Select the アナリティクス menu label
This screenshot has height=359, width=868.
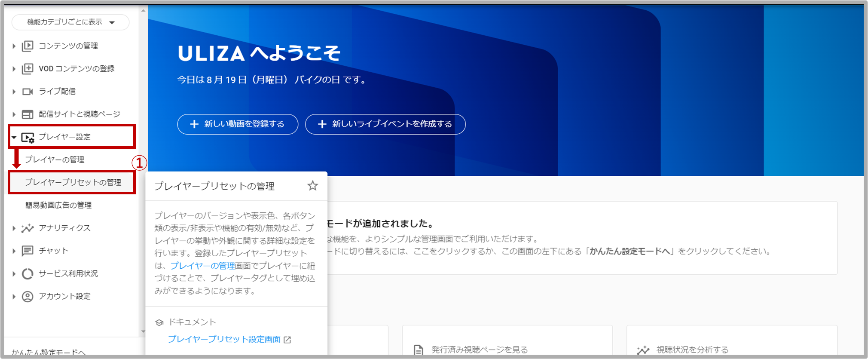click(x=64, y=228)
